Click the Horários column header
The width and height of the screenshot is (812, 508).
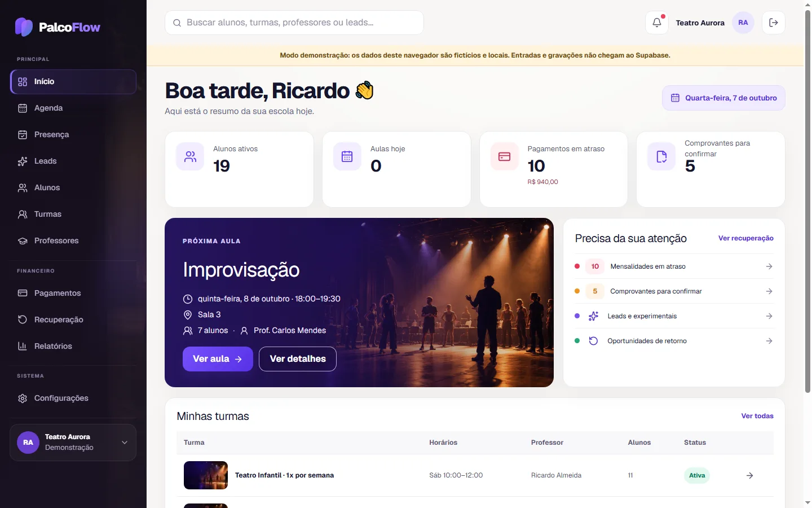pos(443,443)
